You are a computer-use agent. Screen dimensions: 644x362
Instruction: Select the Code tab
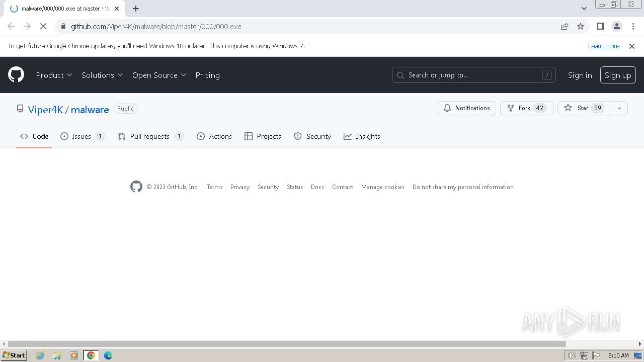coord(34,136)
